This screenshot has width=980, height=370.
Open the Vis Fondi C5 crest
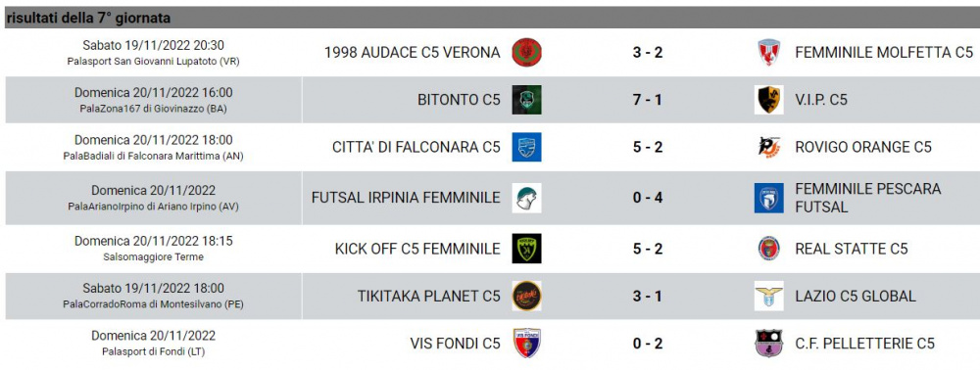[x=526, y=344]
